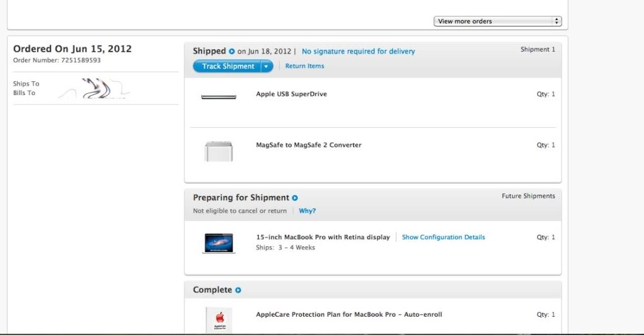
Task: Click the Track Shipment button
Action: pos(227,66)
